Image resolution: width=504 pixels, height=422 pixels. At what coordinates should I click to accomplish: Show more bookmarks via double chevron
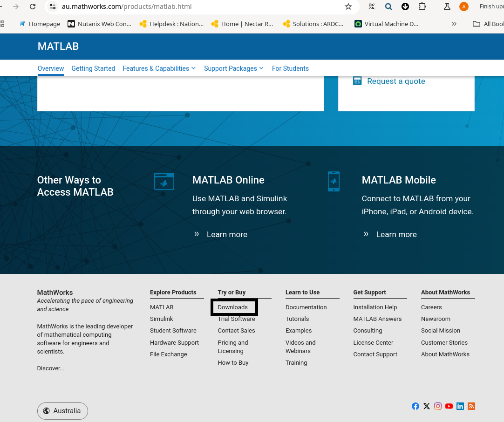454,24
